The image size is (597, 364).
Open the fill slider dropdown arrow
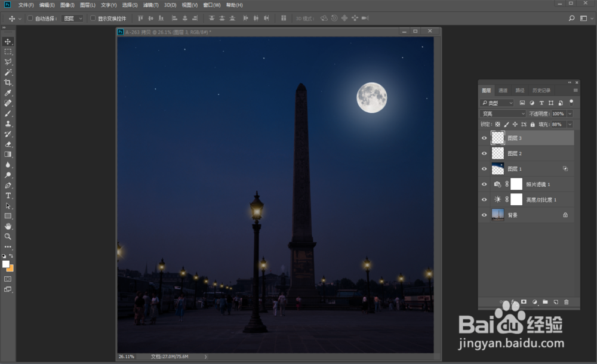(570, 125)
